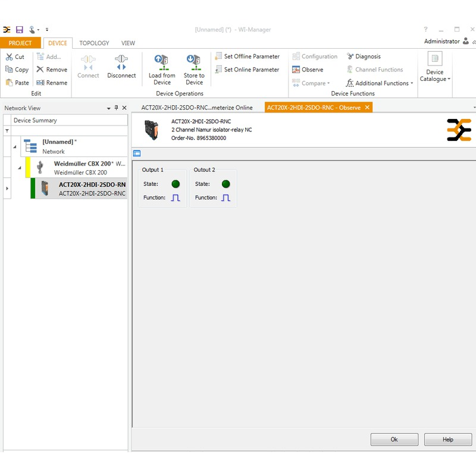The width and height of the screenshot is (476, 476).
Task: Click the WI-Manager application logo icon
Action: (7, 29)
